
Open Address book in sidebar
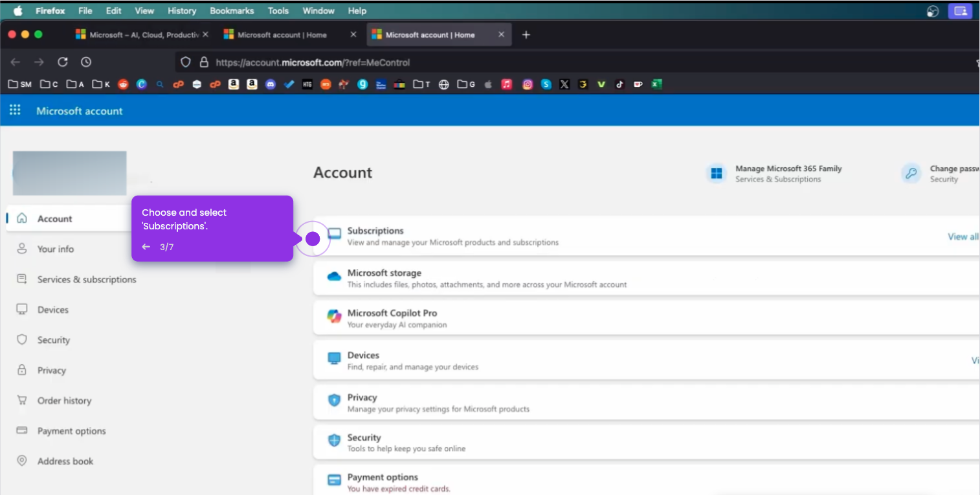pyautogui.click(x=65, y=461)
